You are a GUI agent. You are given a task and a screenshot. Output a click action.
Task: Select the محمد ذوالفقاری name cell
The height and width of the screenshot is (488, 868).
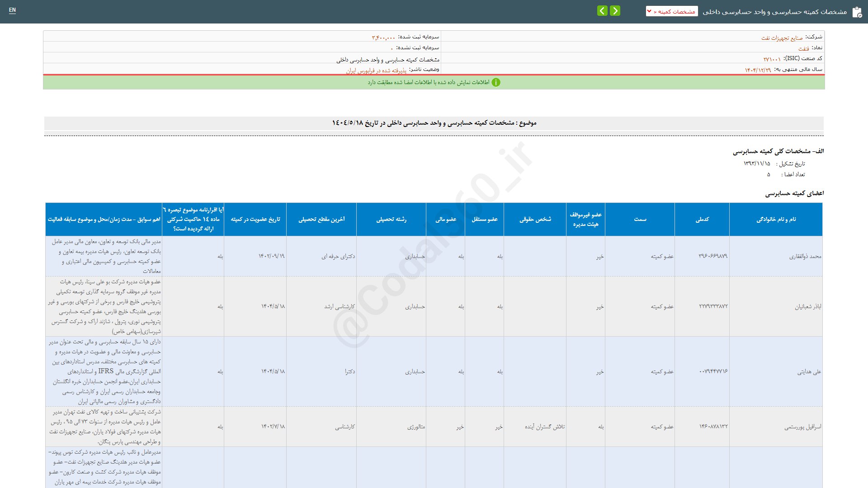pyautogui.click(x=776, y=256)
